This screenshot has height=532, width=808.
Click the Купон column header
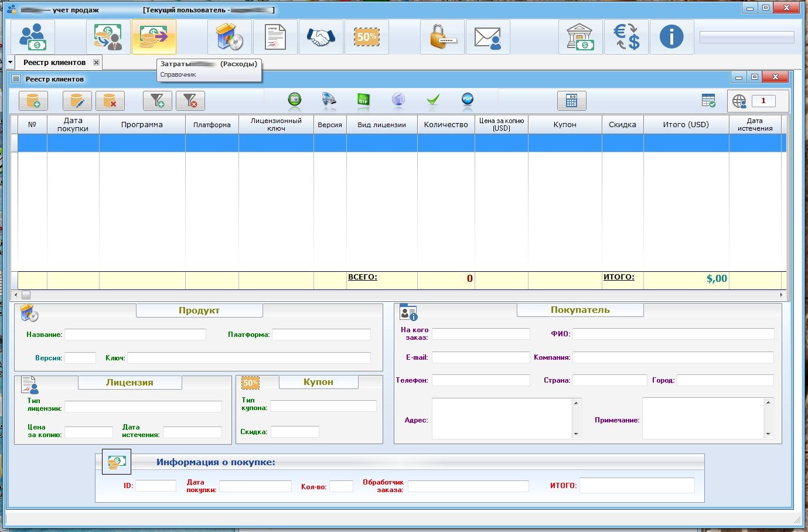[x=565, y=124]
